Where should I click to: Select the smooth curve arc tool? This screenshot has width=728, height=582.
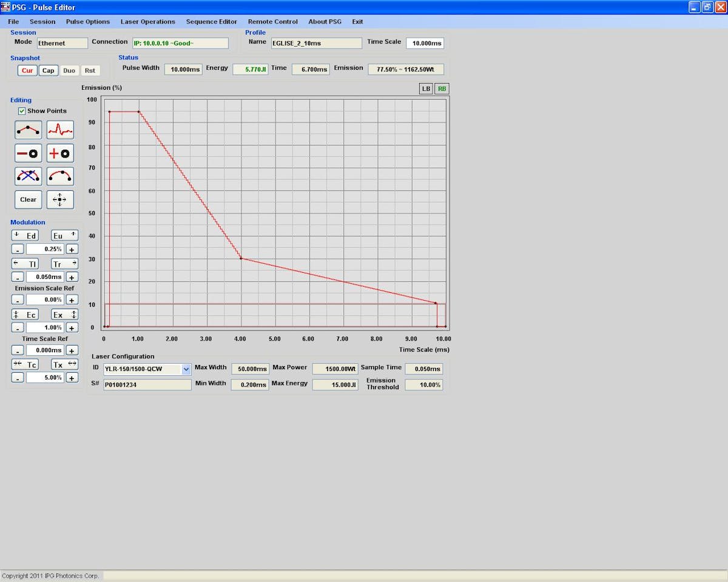pos(60,176)
